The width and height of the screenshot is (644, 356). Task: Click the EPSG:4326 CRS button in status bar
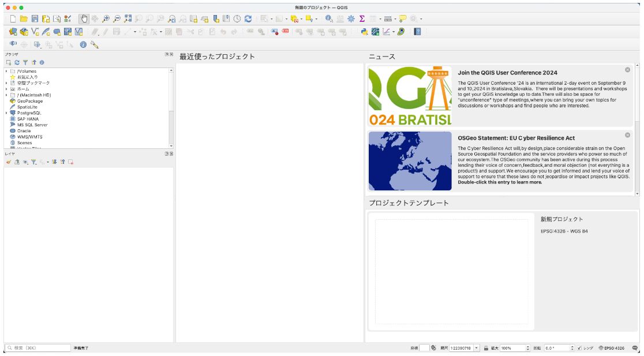612,348
